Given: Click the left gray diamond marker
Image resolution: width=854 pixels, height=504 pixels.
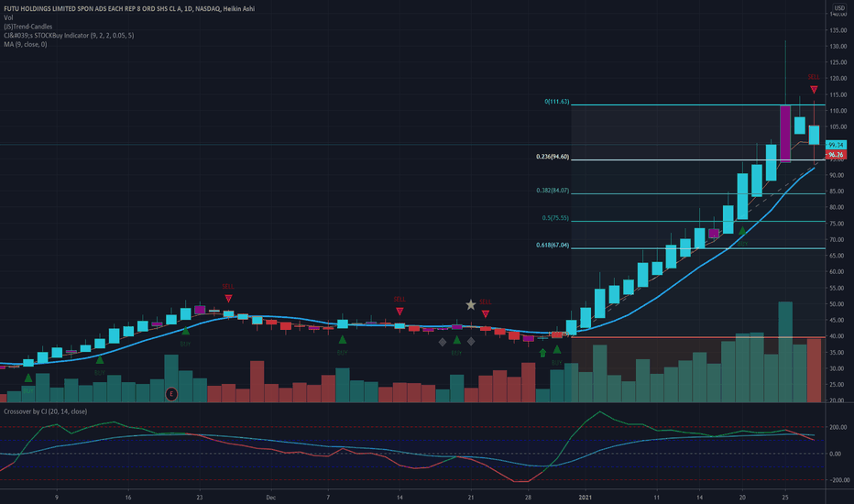Looking at the screenshot, I should tap(443, 342).
